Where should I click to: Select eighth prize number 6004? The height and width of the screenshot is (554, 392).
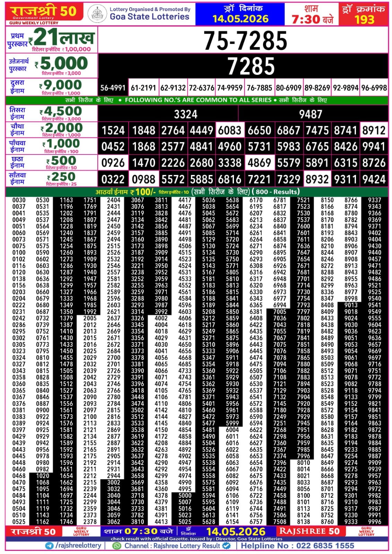coord(232,430)
